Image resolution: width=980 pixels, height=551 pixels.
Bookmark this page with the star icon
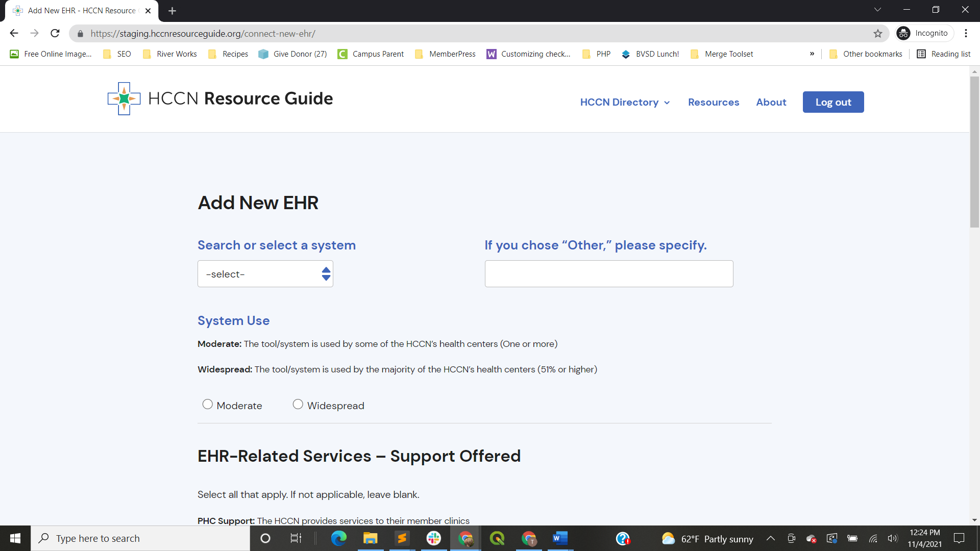coord(878,34)
